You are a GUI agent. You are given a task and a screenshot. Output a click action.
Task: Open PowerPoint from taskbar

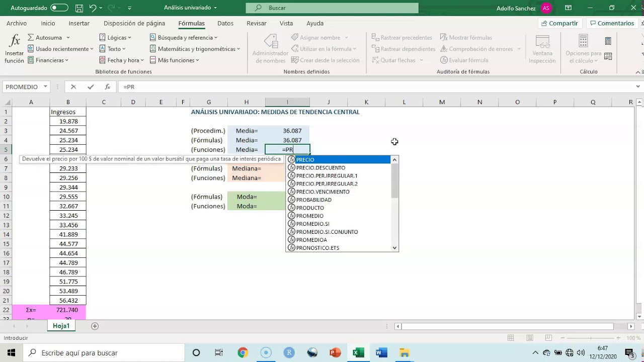click(335, 353)
